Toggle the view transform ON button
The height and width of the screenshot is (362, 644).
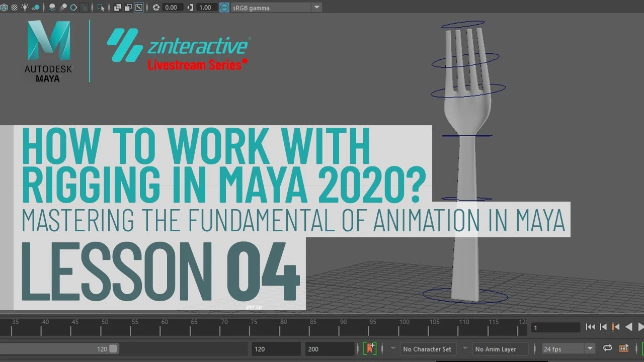tap(224, 8)
